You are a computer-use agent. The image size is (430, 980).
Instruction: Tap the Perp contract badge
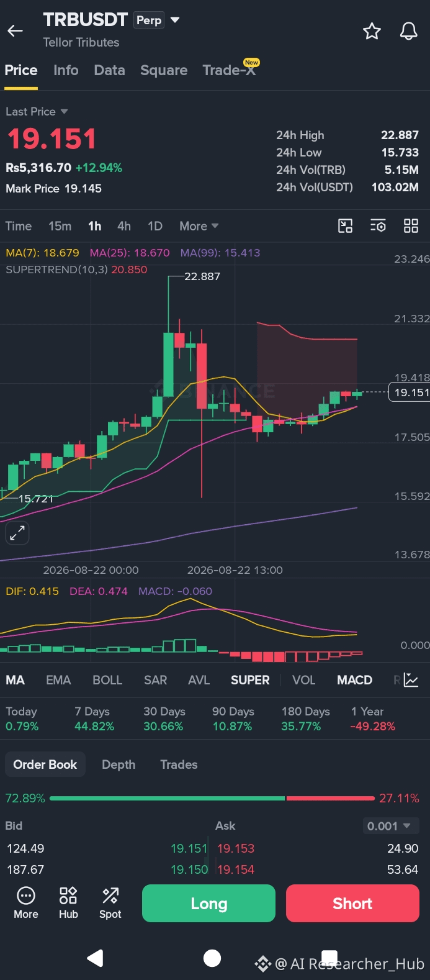click(x=149, y=20)
